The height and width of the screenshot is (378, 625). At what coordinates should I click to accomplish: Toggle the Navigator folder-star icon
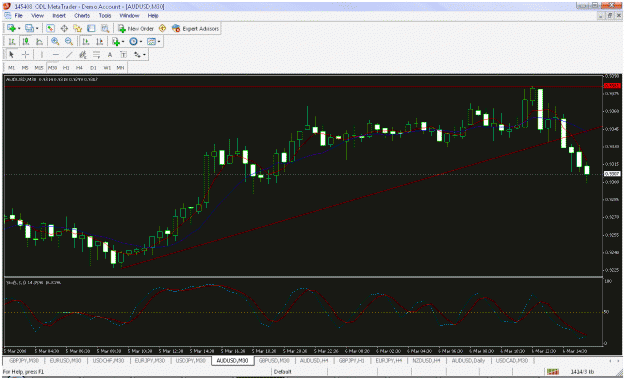point(77,28)
